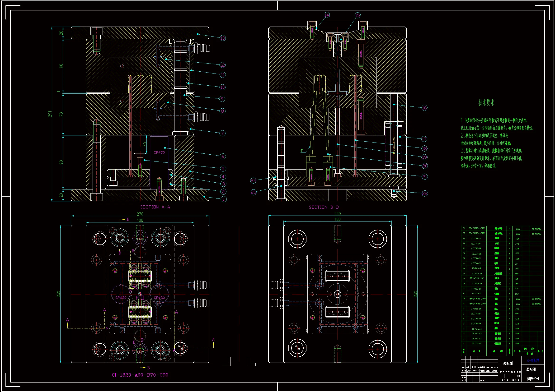
Task: Click part balloon number 6
Action: [223, 156]
